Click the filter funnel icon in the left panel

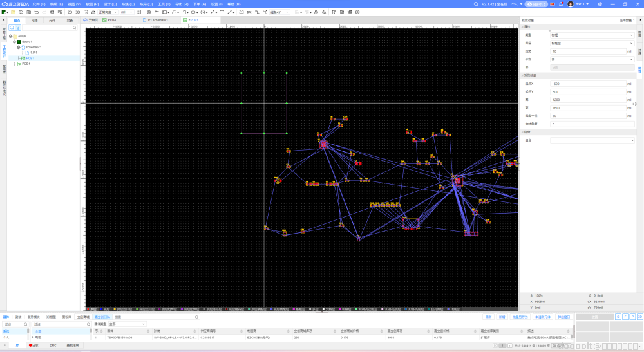point(19,28)
